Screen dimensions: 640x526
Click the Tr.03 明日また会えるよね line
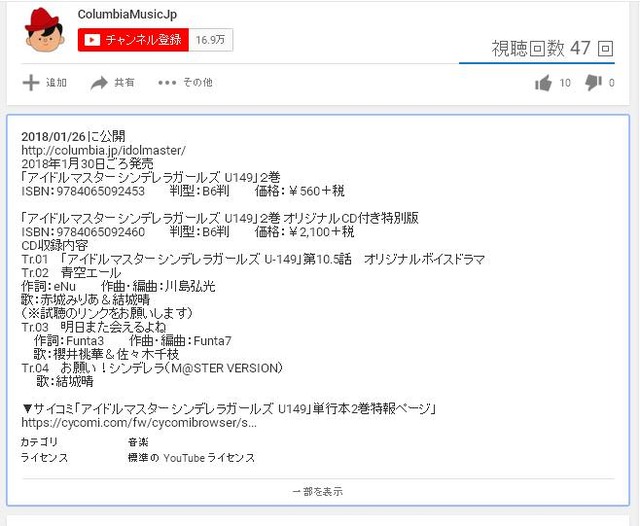(x=94, y=327)
